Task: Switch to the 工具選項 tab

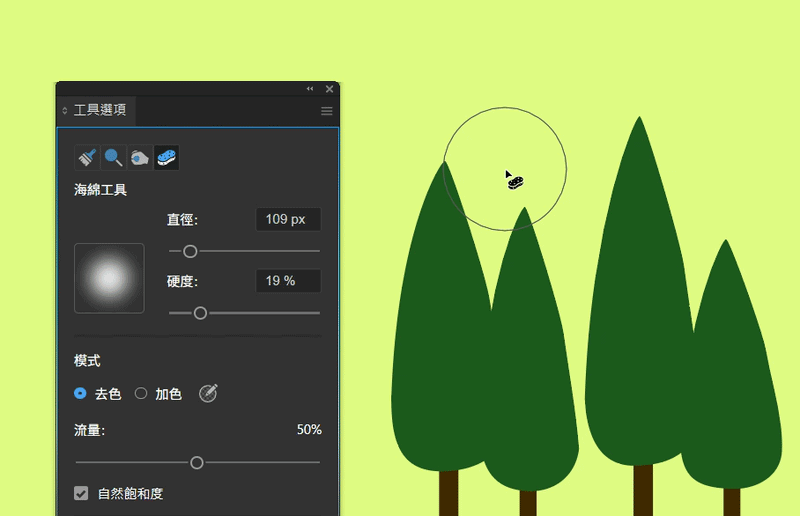Action: coord(100,110)
